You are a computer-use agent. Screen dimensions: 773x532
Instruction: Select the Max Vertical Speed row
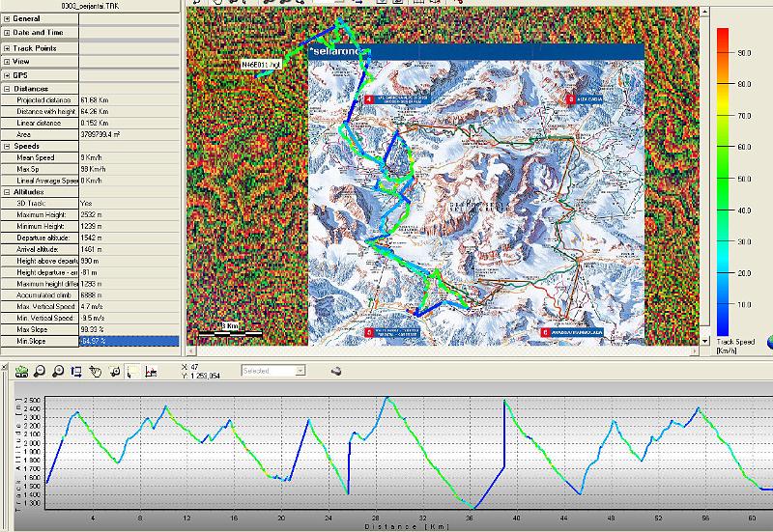[x=90, y=306]
